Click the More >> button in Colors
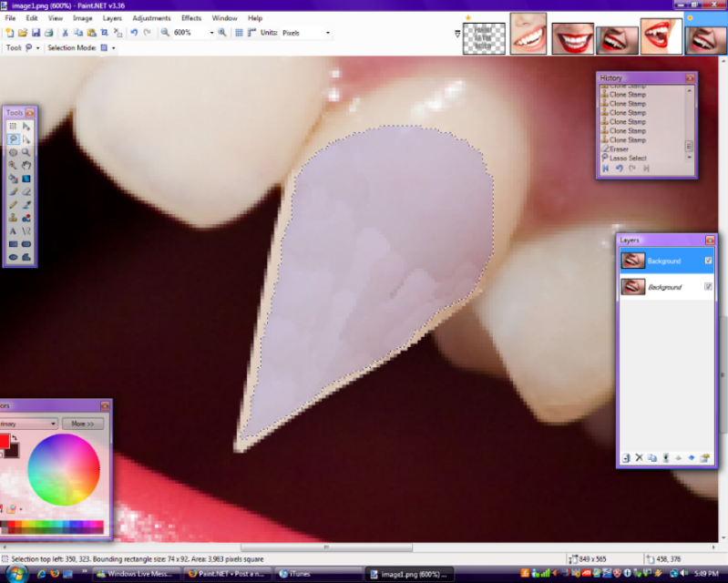Screen dimensions: 728x583 tap(83, 424)
